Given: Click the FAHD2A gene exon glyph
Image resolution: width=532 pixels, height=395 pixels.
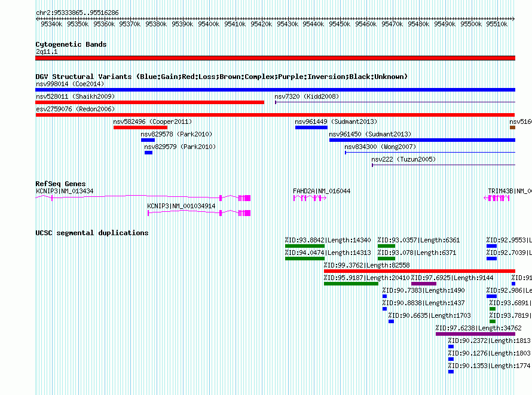Looking at the screenshot, I should tap(310, 198).
